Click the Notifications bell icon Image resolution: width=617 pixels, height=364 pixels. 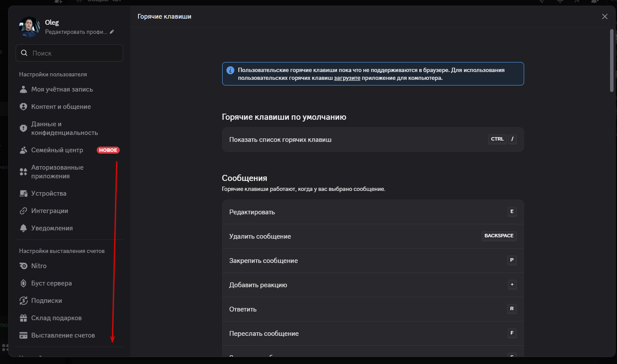(23, 228)
